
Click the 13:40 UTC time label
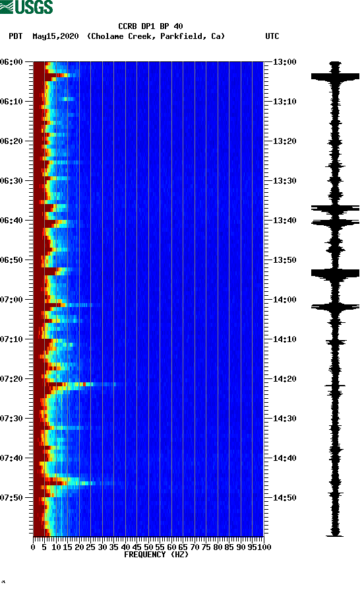tap(284, 221)
